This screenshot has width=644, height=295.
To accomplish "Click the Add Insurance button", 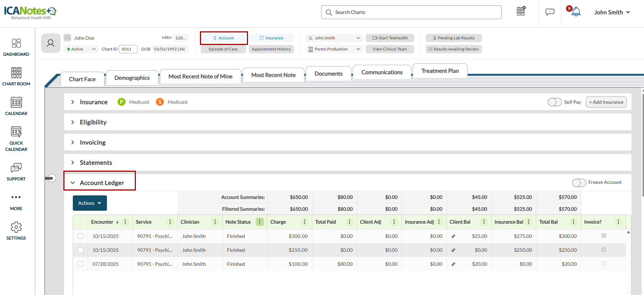I will (x=606, y=102).
